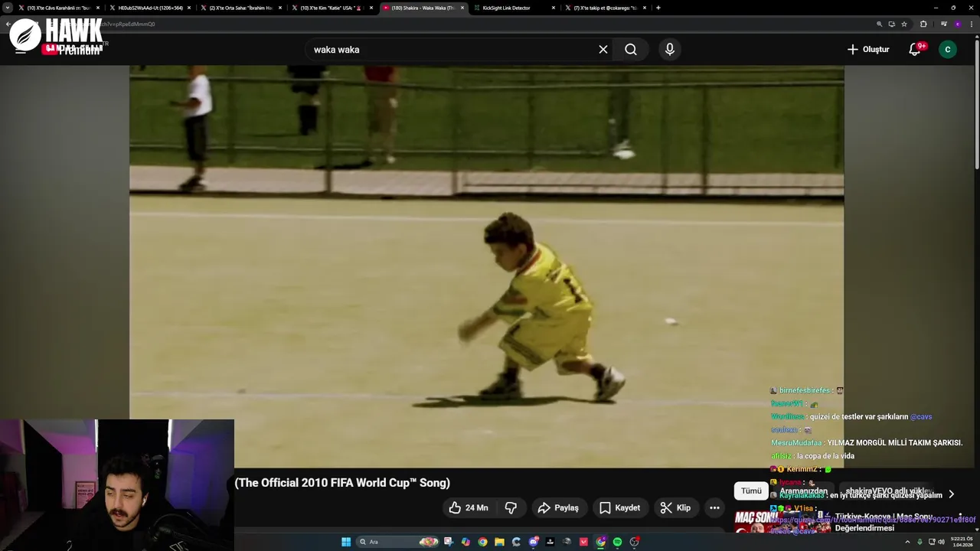Open the tab search dropdown arrow
This screenshot has width=980, height=551.
click(8, 8)
